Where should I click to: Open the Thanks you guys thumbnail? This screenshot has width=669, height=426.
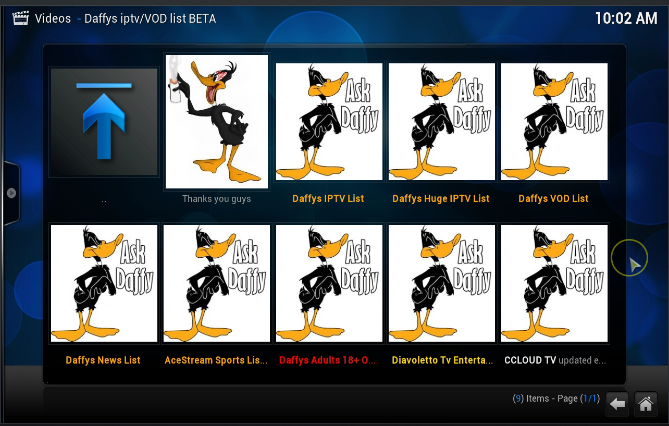[217, 122]
